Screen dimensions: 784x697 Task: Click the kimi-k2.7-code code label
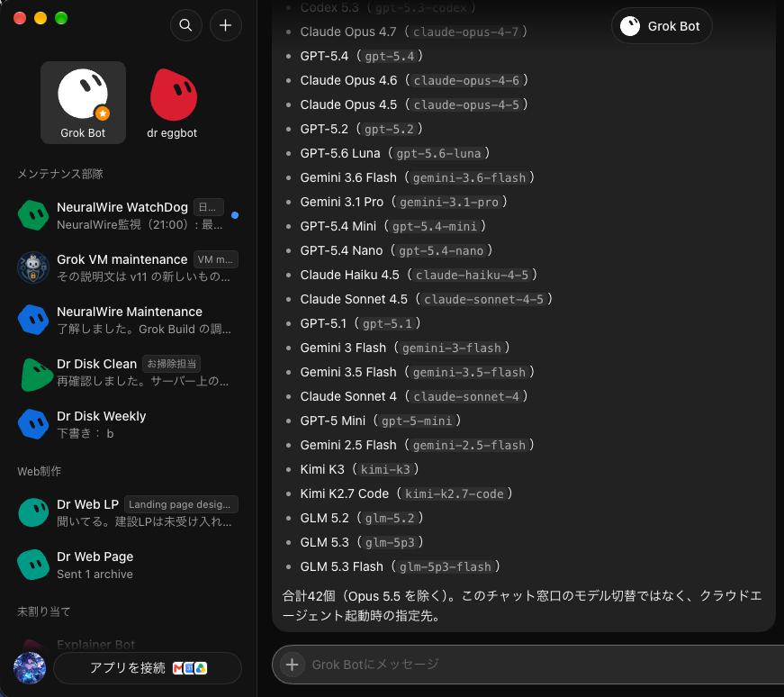454,493
